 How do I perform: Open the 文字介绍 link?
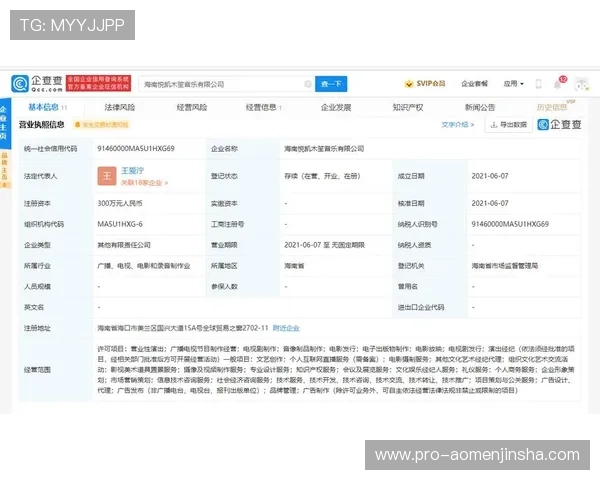457,124
